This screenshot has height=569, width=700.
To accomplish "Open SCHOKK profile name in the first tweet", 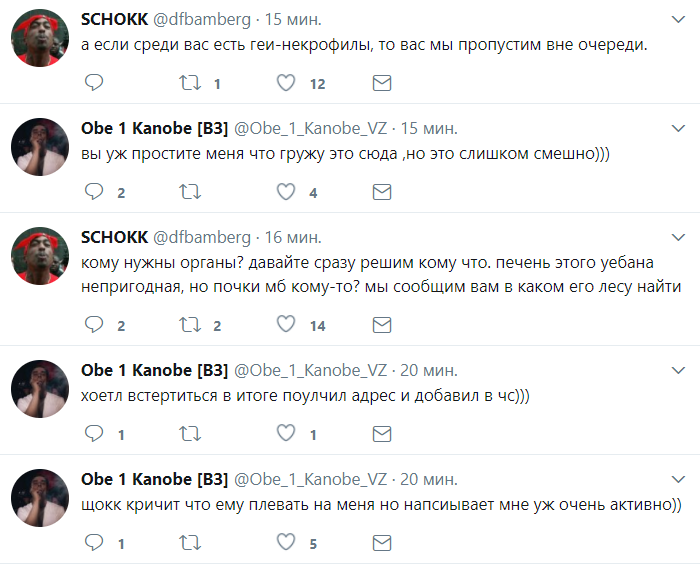I will pos(114,19).
